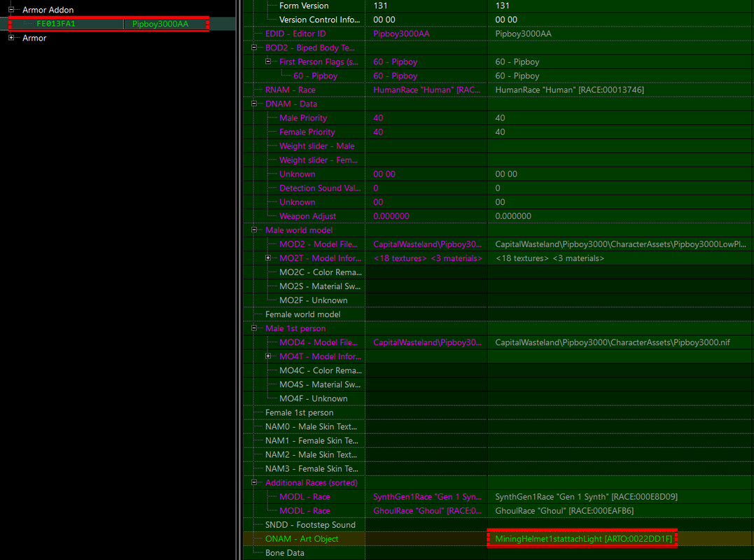
Task: Select MO2F - Unknown row
Action: pyautogui.click(x=313, y=300)
